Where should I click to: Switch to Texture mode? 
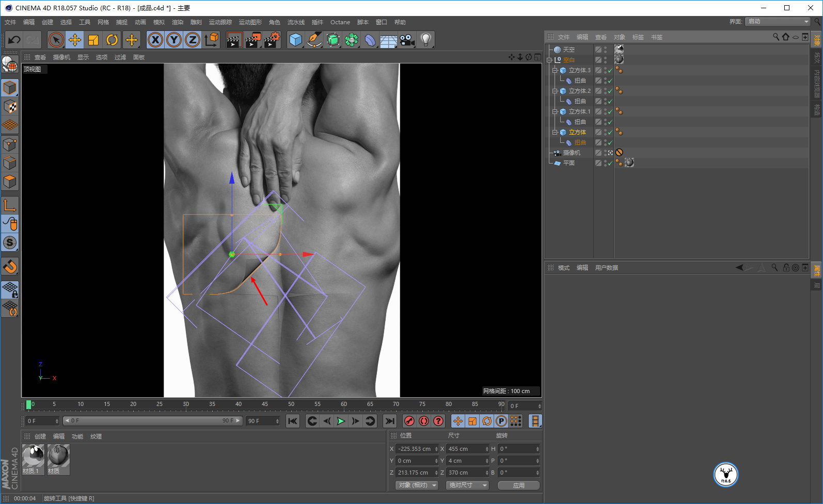[x=10, y=106]
